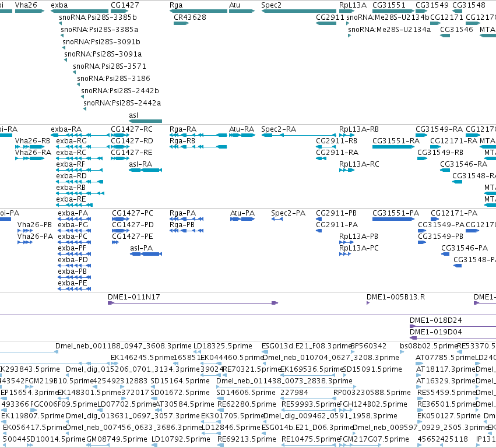The height and width of the screenshot is (448, 496).
Task: Open the Spec2-RA transcript glyph
Action: click(298, 135)
